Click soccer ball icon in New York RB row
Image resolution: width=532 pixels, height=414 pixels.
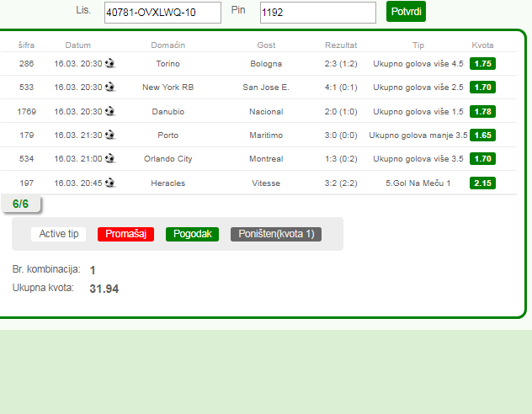[109, 87]
